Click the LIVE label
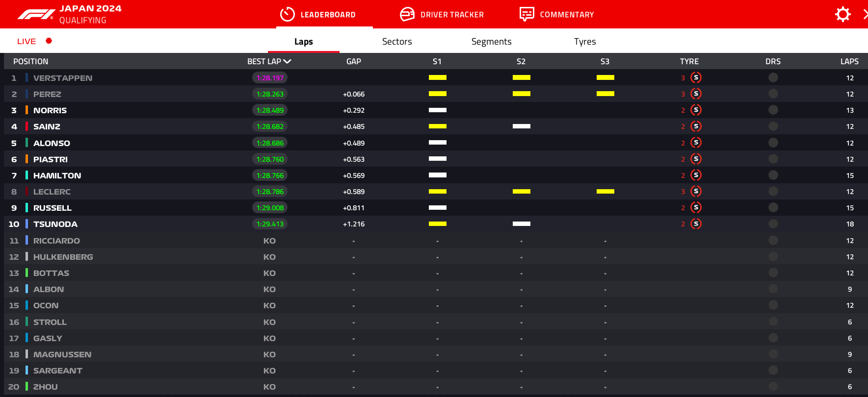The height and width of the screenshot is (397, 868). point(26,41)
